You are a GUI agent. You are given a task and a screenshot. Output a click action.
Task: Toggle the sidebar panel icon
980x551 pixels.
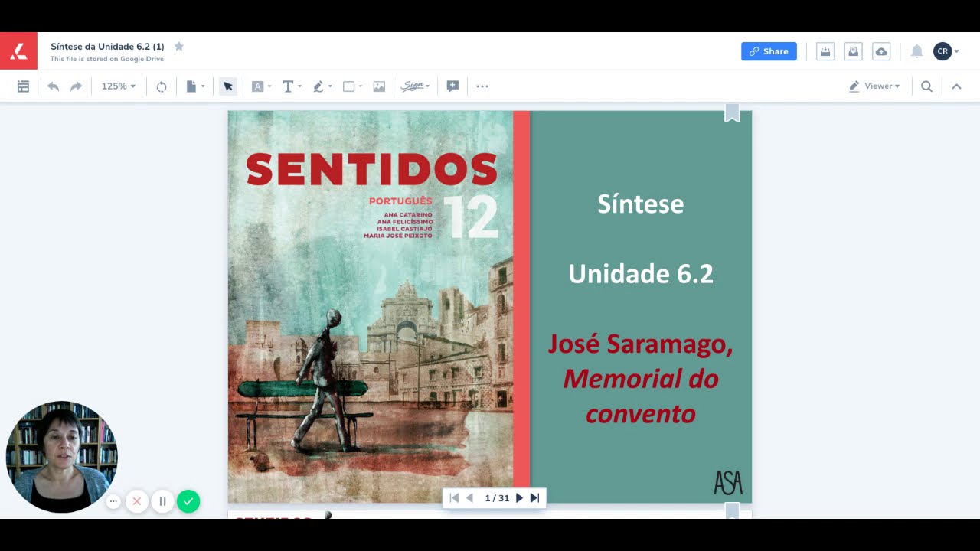click(x=23, y=86)
